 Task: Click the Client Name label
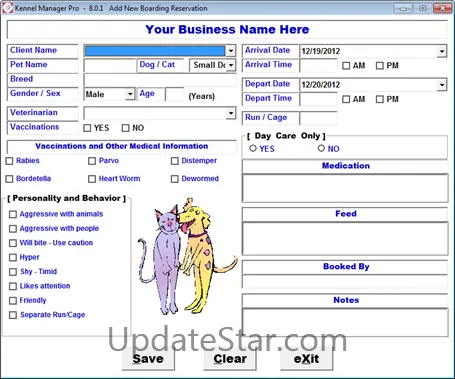(x=33, y=50)
